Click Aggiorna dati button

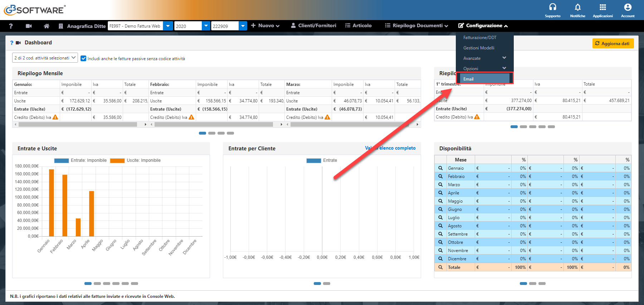coord(613,43)
